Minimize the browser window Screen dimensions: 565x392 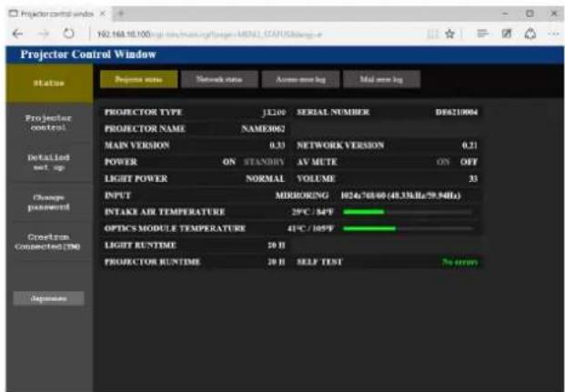pos(506,14)
